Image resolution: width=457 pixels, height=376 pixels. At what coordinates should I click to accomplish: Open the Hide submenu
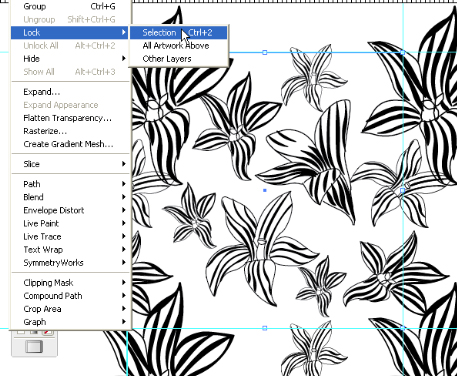(70, 59)
